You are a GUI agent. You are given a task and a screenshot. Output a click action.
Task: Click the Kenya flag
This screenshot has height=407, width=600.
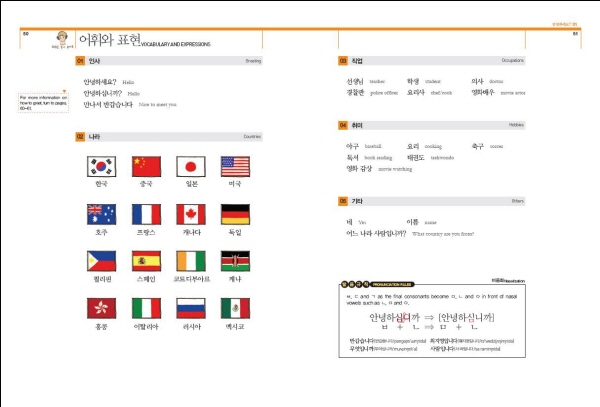pos(235,261)
